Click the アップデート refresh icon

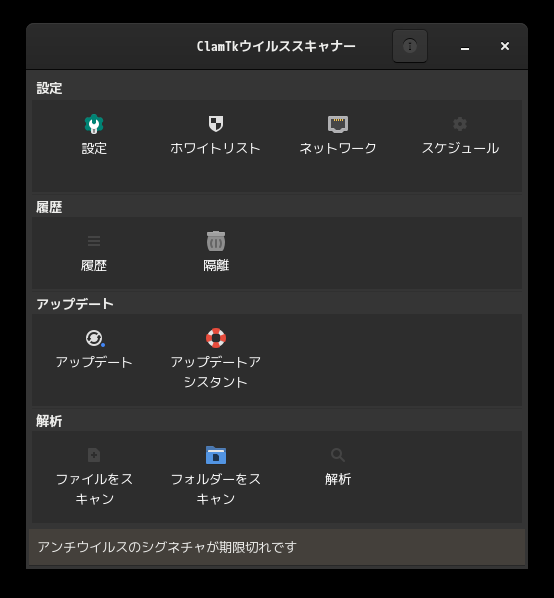coord(95,338)
